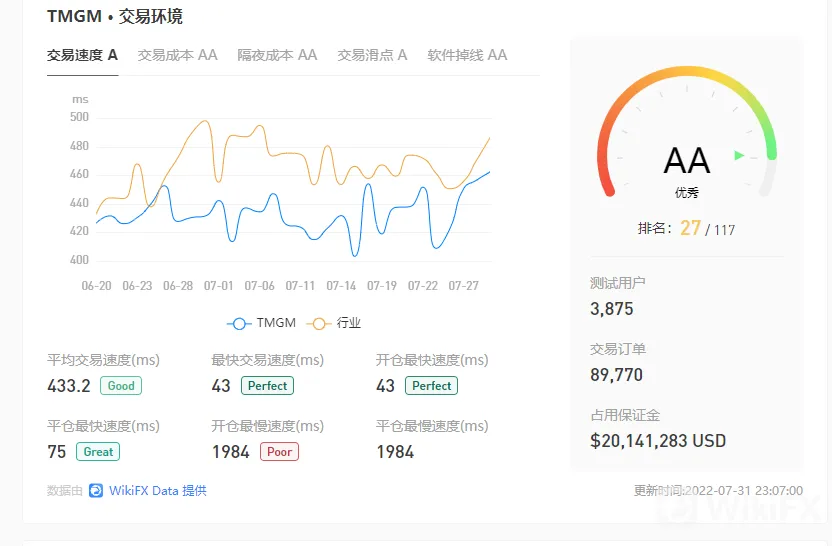
Task: Click the 更新时间 timestamp text
Action: (x=718, y=491)
